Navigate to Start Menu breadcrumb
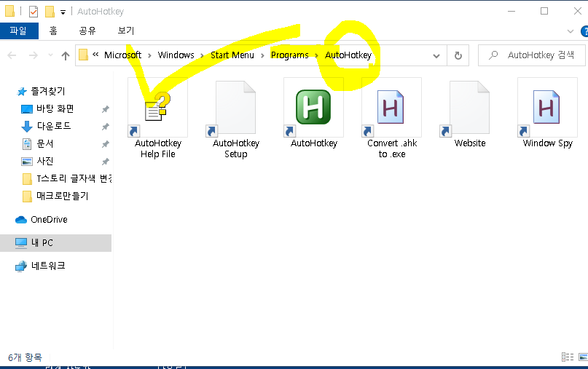The image size is (588, 369). 232,55
